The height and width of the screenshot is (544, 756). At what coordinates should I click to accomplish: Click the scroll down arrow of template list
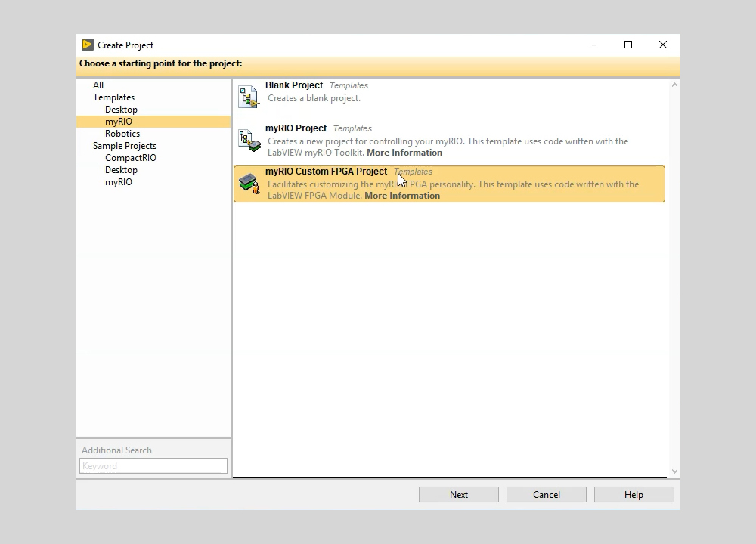click(674, 471)
